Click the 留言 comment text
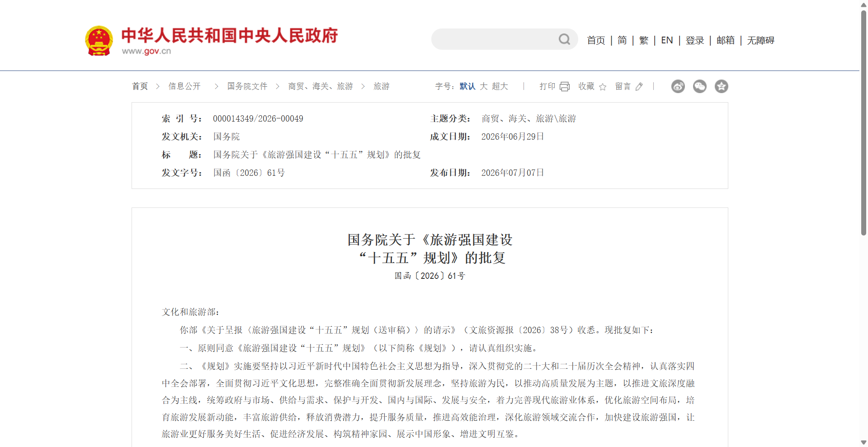This screenshot has width=868, height=447. click(x=623, y=86)
